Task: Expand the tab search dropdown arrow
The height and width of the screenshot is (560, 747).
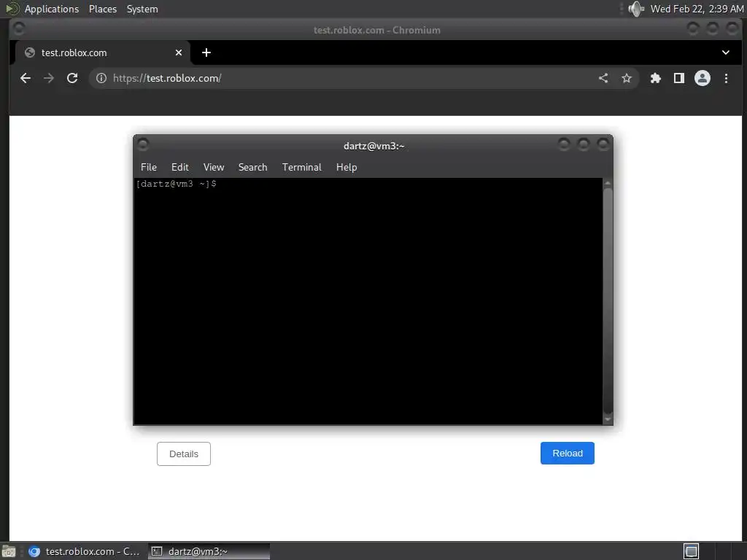Action: point(726,52)
